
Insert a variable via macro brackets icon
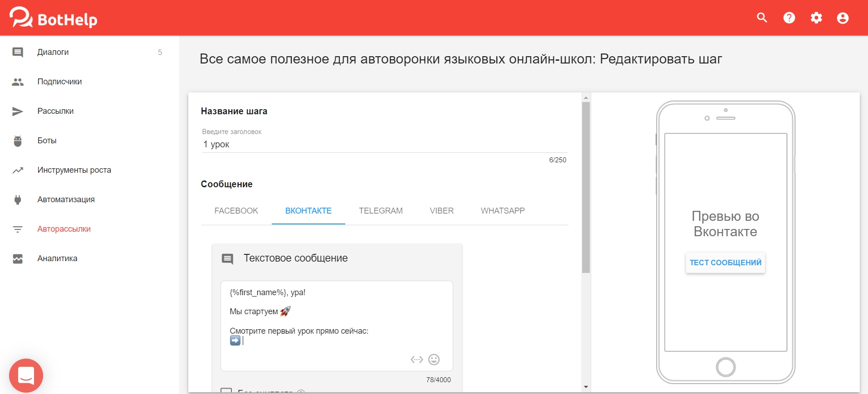[417, 360]
